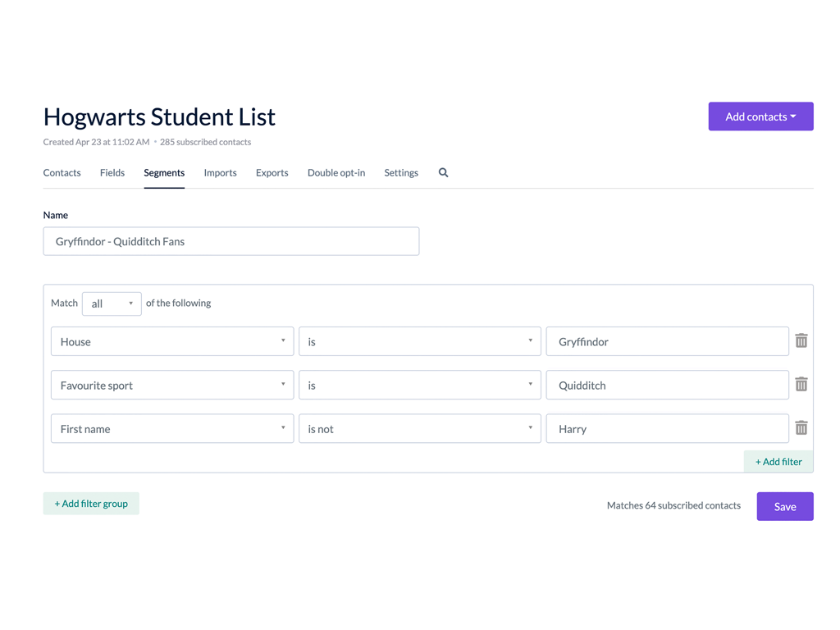840x630 pixels.
Task: Switch to the Contacts tab
Action: tap(62, 173)
